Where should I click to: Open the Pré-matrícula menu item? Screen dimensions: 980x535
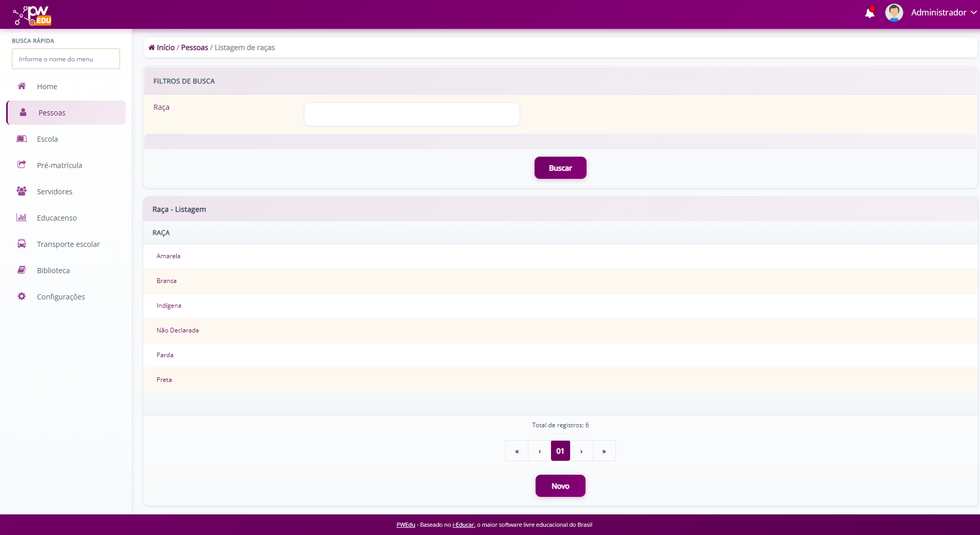click(x=59, y=165)
